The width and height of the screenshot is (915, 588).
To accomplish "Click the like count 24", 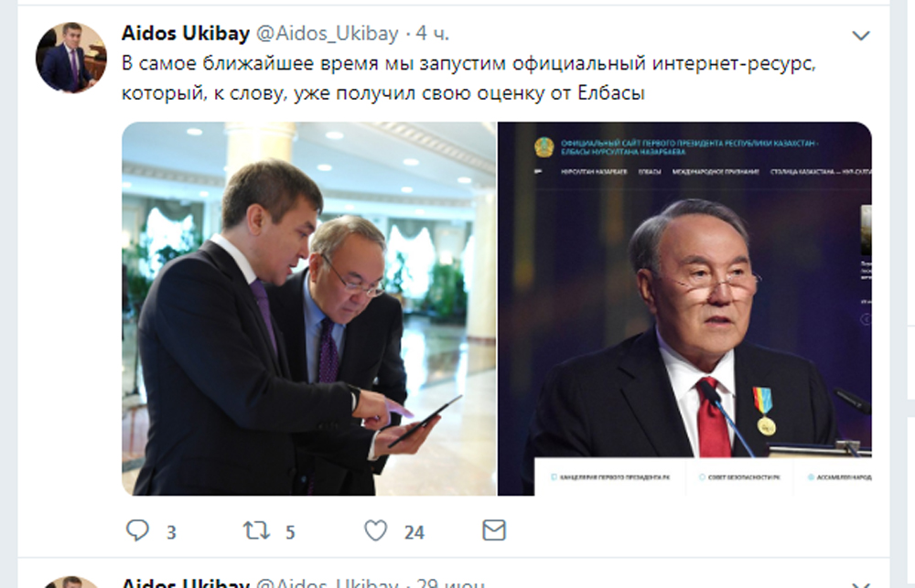I will [x=414, y=532].
